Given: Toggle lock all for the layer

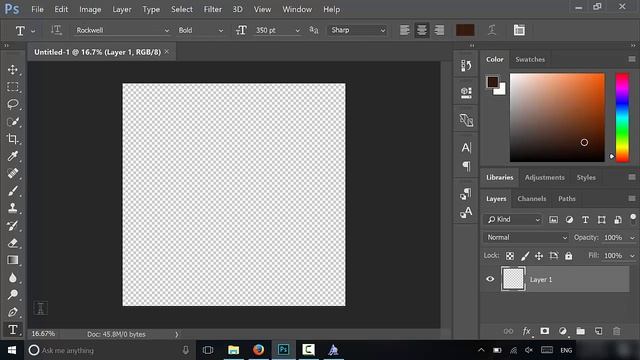Looking at the screenshot, I should pyautogui.click(x=569, y=256).
